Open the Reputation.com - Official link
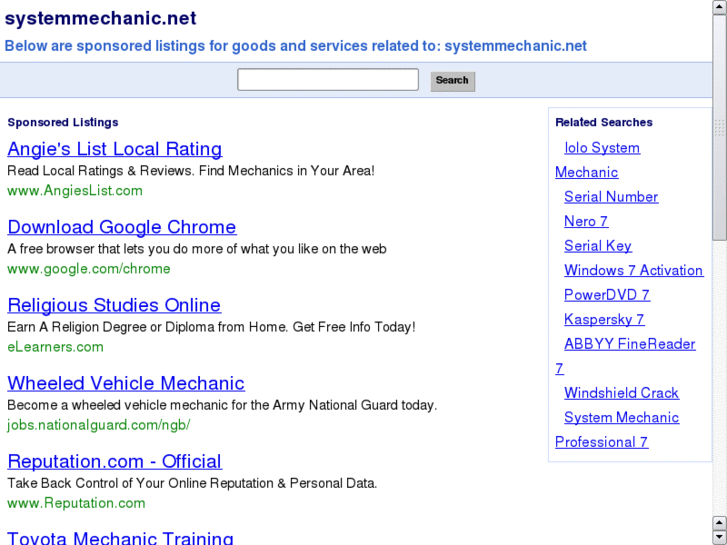Viewport: 727px width, 545px height. click(115, 461)
